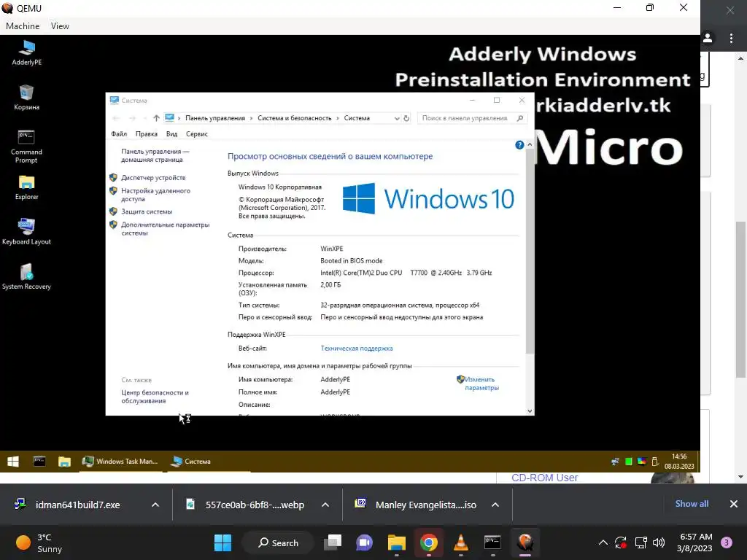Screen dimensions: 747x560
Task: Open the Explorer desktop shortcut
Action: 27,187
